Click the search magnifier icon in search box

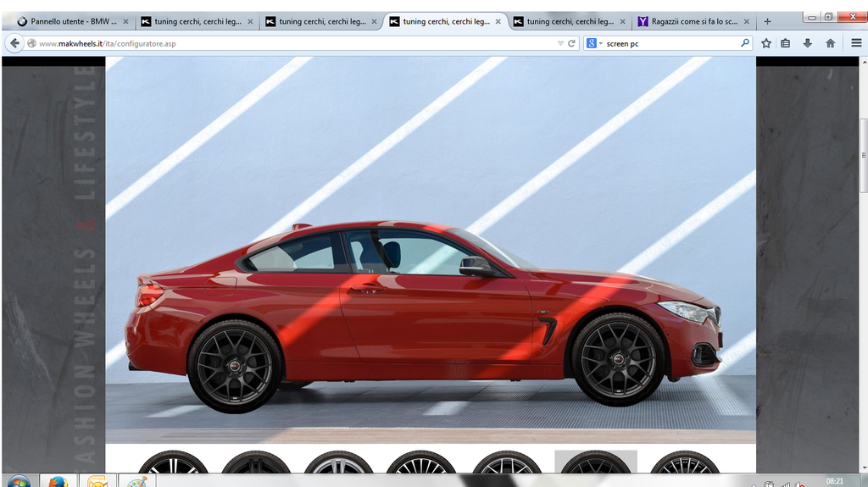(745, 43)
